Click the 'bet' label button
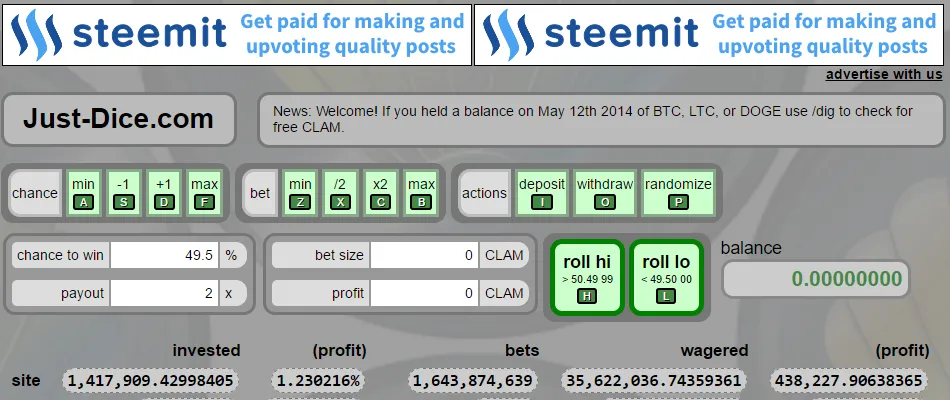The image size is (950, 400). pyautogui.click(x=260, y=193)
